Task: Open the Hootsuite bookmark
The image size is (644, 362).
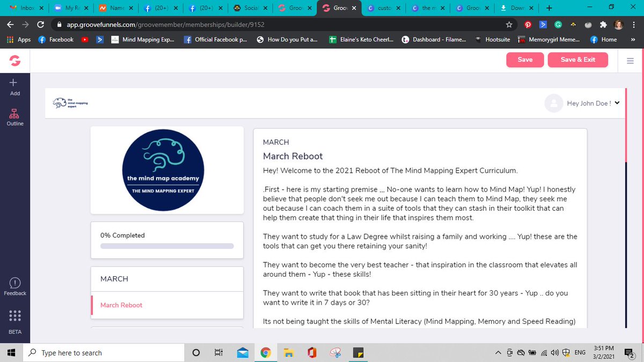Action: tap(492, 40)
